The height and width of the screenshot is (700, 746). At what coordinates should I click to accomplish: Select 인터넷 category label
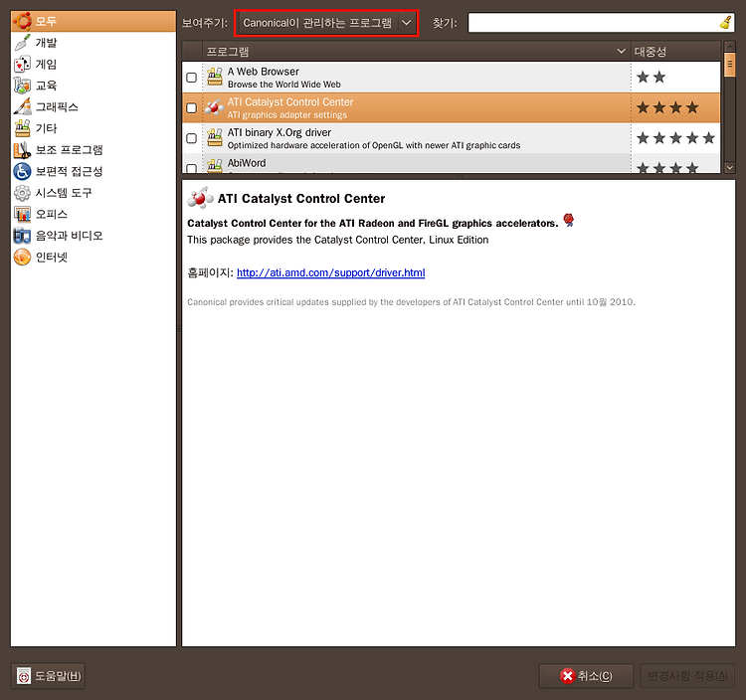pyautogui.click(x=52, y=257)
